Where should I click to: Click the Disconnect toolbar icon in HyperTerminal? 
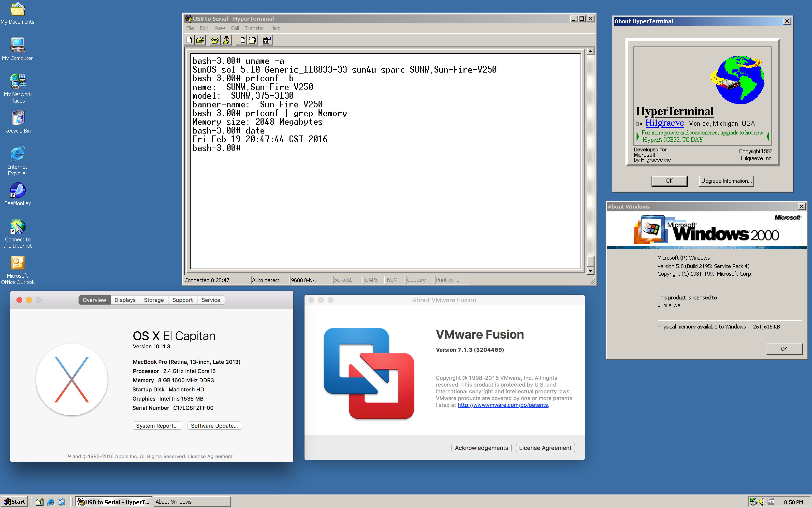pos(226,40)
